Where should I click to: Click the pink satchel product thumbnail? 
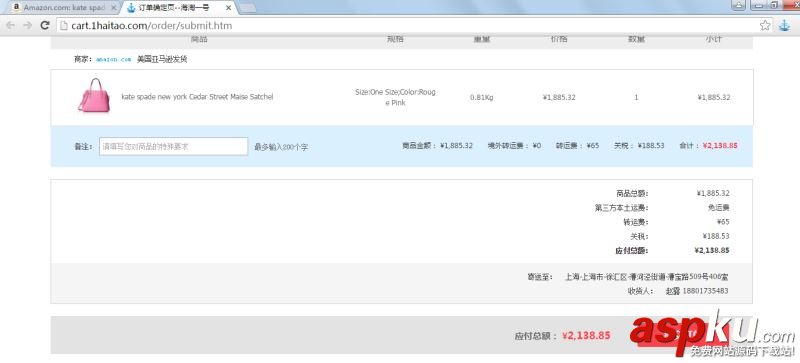coord(94,95)
